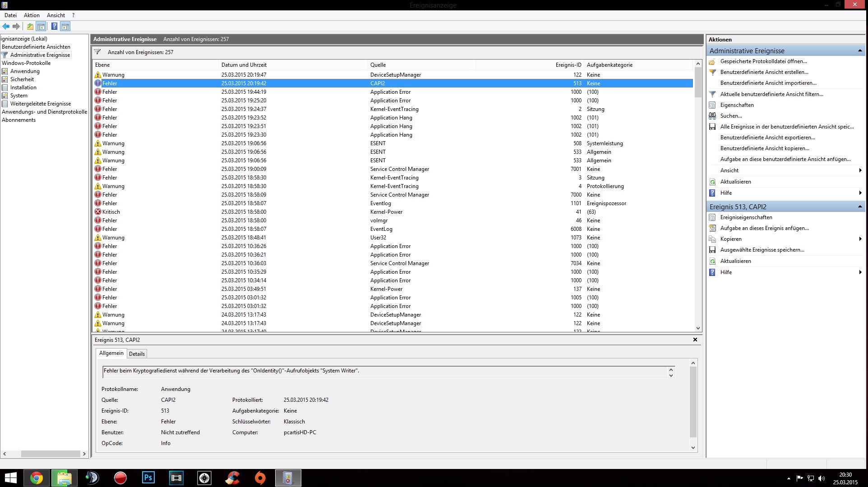Open Photoshop from the taskbar

click(x=148, y=478)
